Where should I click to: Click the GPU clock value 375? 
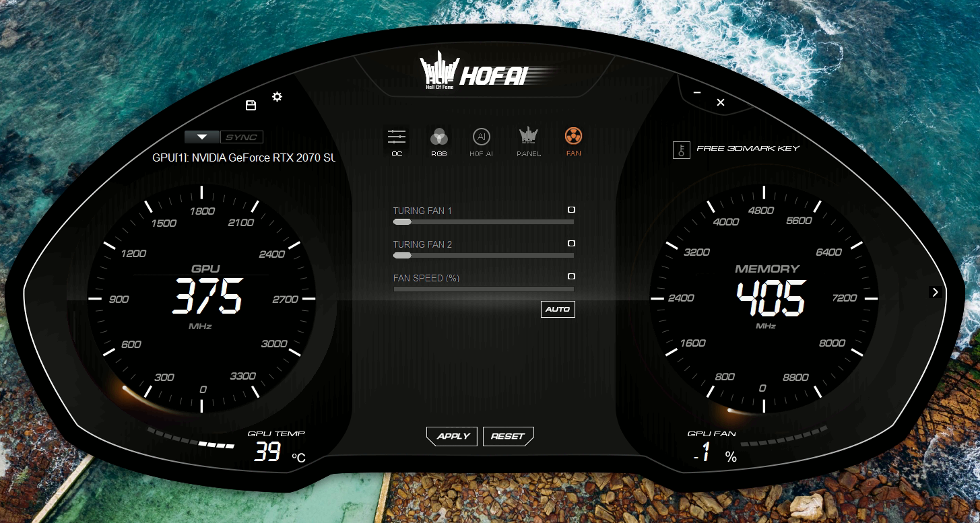(207, 297)
